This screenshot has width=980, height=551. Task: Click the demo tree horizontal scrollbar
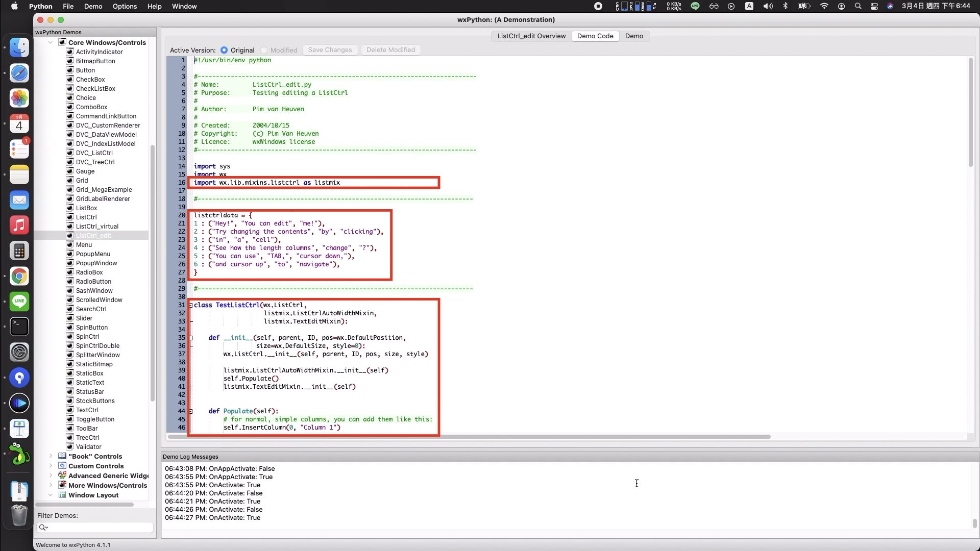(x=85, y=505)
